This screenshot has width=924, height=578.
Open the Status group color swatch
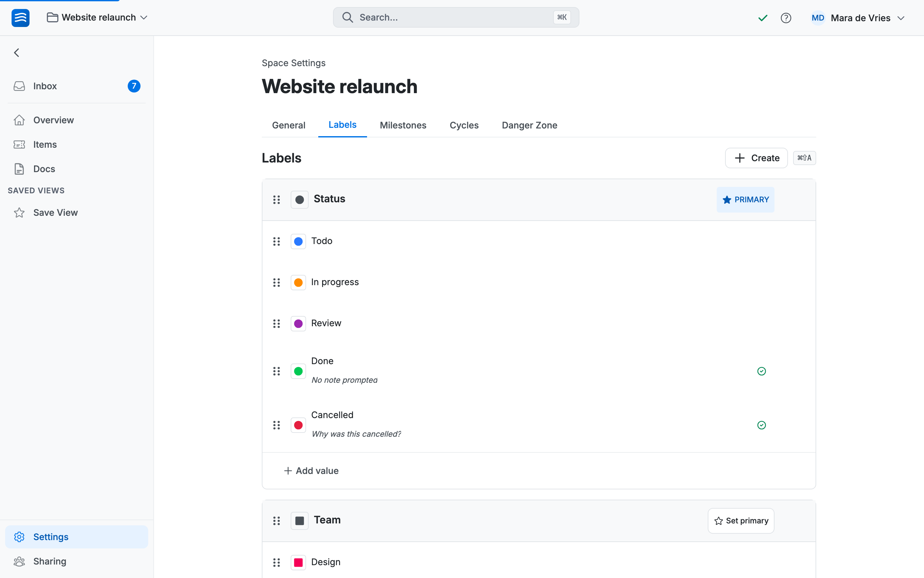tap(299, 199)
